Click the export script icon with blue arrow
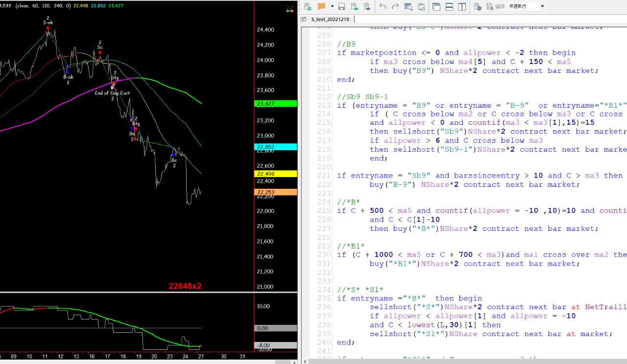Viewport: 627px width, 364px height. [x=366, y=6]
